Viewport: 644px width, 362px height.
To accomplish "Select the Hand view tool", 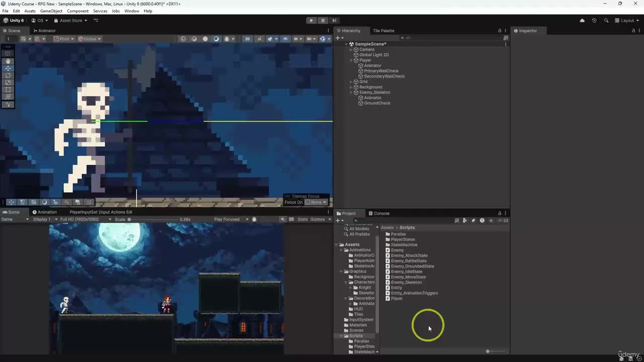I will [x=8, y=61].
